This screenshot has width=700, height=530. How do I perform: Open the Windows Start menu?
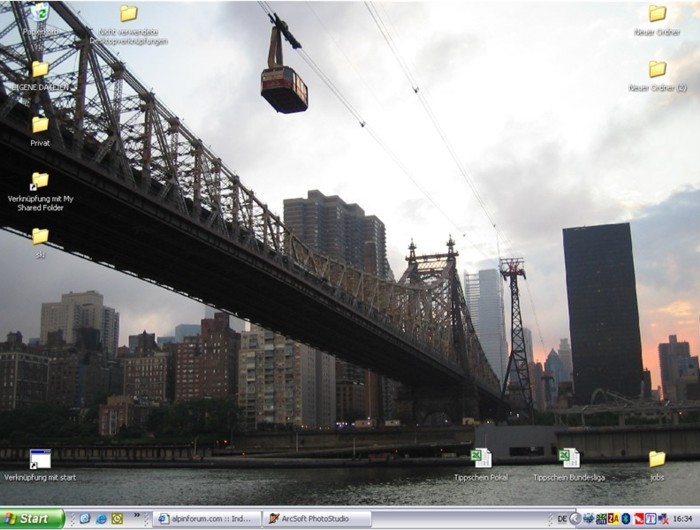[x=32, y=519]
